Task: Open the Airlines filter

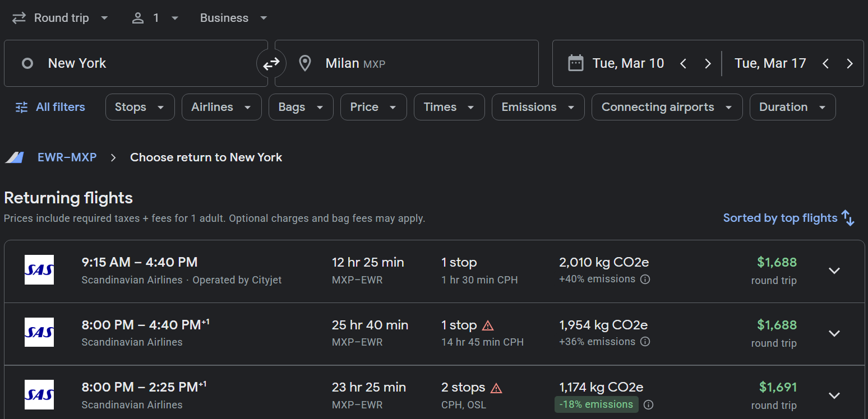Action: [221, 107]
